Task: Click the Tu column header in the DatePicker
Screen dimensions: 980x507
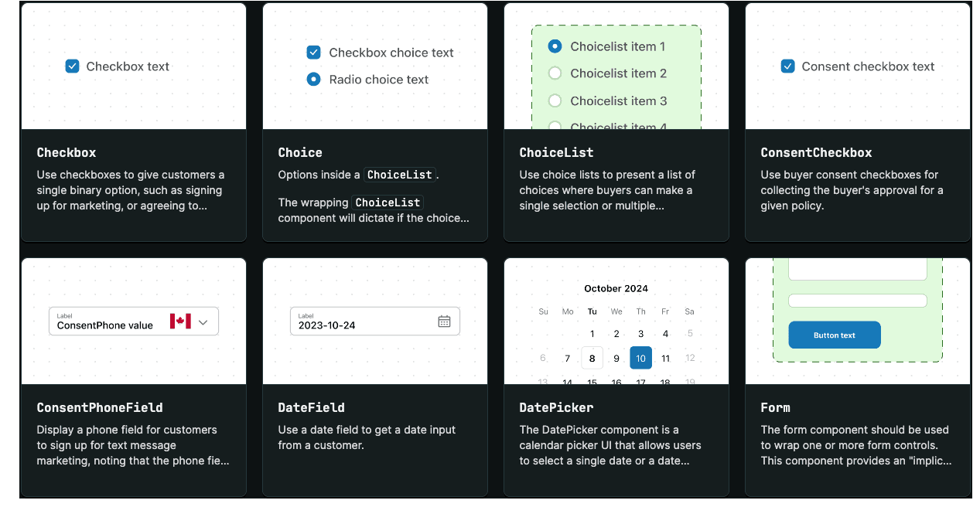Action: pyautogui.click(x=592, y=311)
